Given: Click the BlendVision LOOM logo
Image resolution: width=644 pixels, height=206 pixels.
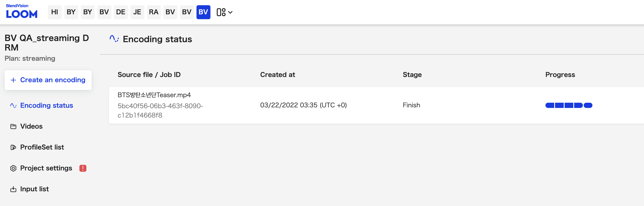Looking at the screenshot, I should pyautogui.click(x=22, y=12).
